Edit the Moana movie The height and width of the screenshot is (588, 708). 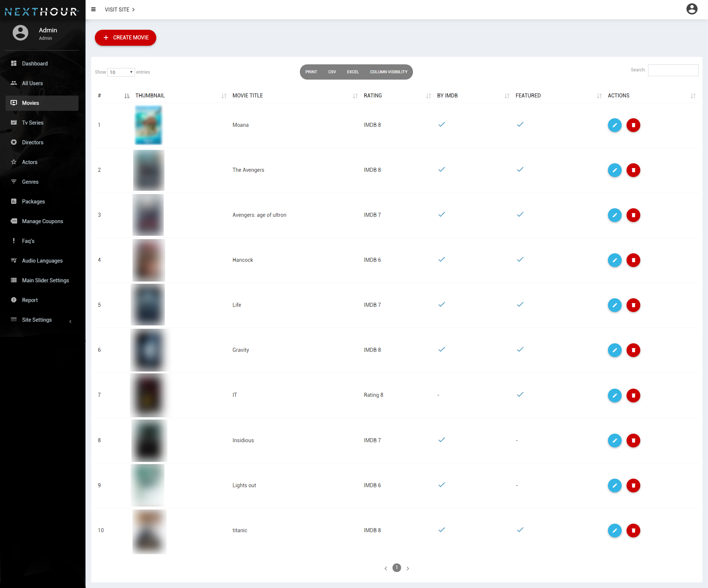[x=615, y=125]
